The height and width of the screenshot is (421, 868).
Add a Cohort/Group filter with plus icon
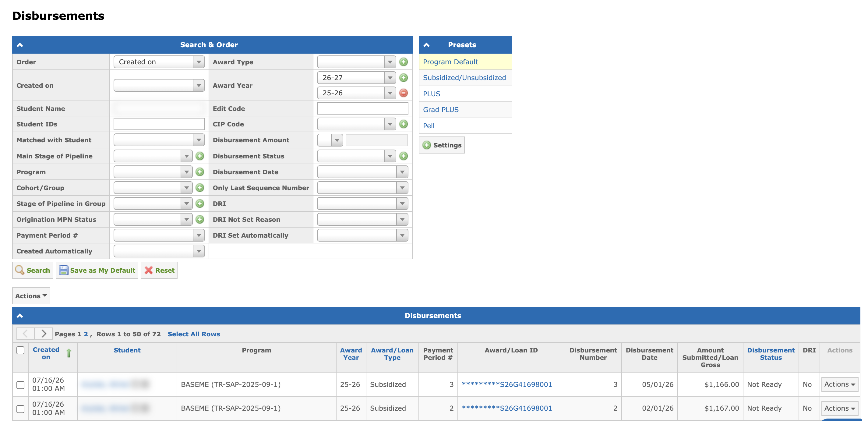coord(200,188)
